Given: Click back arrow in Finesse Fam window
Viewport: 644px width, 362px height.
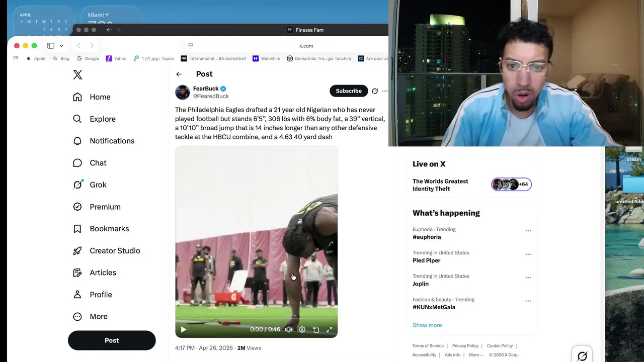Looking at the screenshot, I should 109,30.
